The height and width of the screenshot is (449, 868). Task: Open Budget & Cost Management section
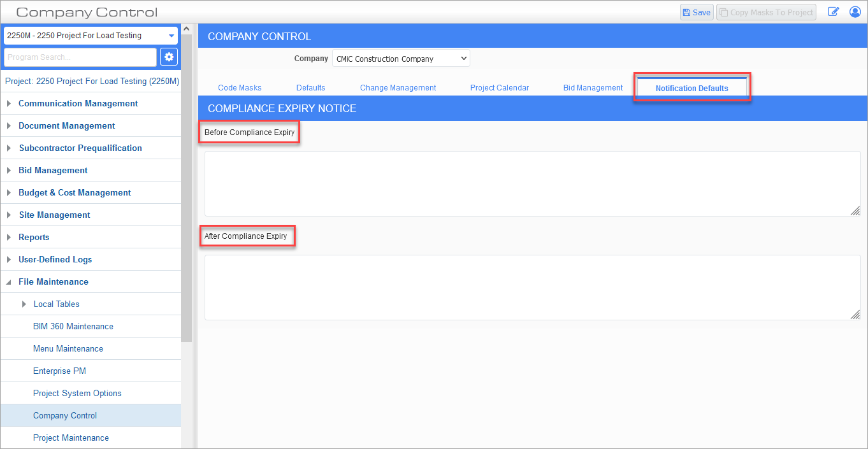coord(75,192)
